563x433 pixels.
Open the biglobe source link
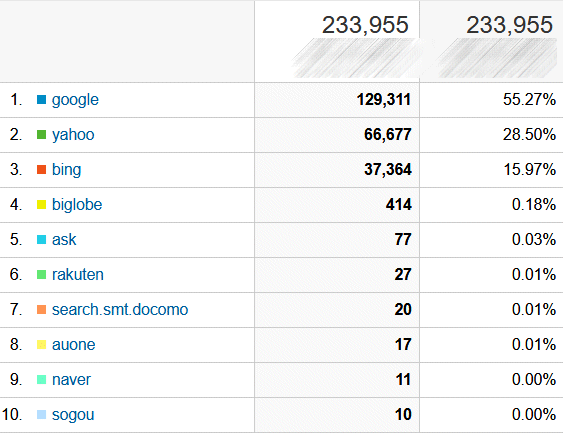click(77, 205)
